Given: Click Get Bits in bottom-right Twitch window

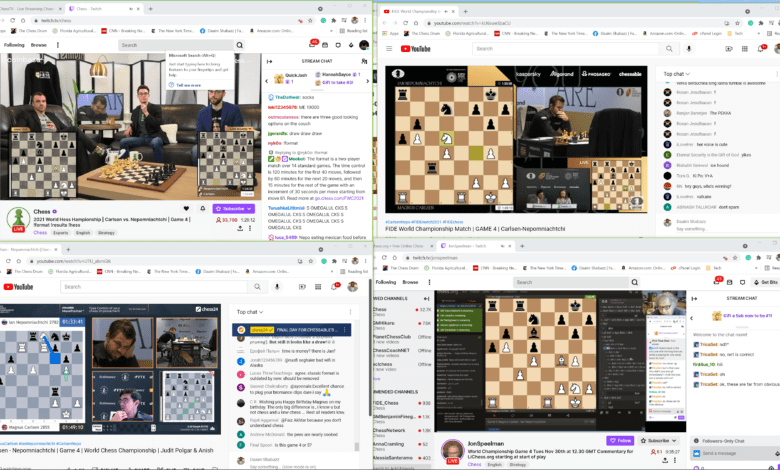Looking at the screenshot, I should tap(765, 282).
